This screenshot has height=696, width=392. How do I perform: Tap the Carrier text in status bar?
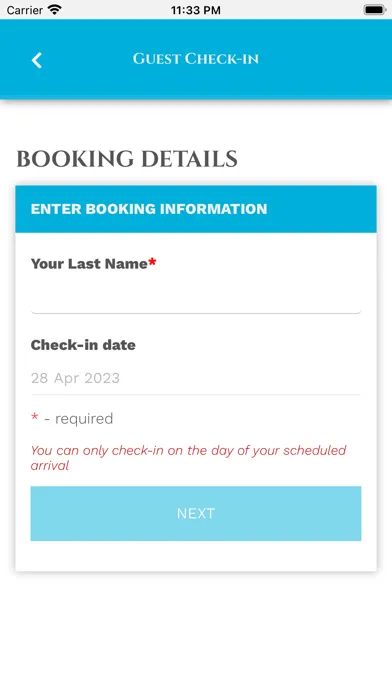click(24, 10)
